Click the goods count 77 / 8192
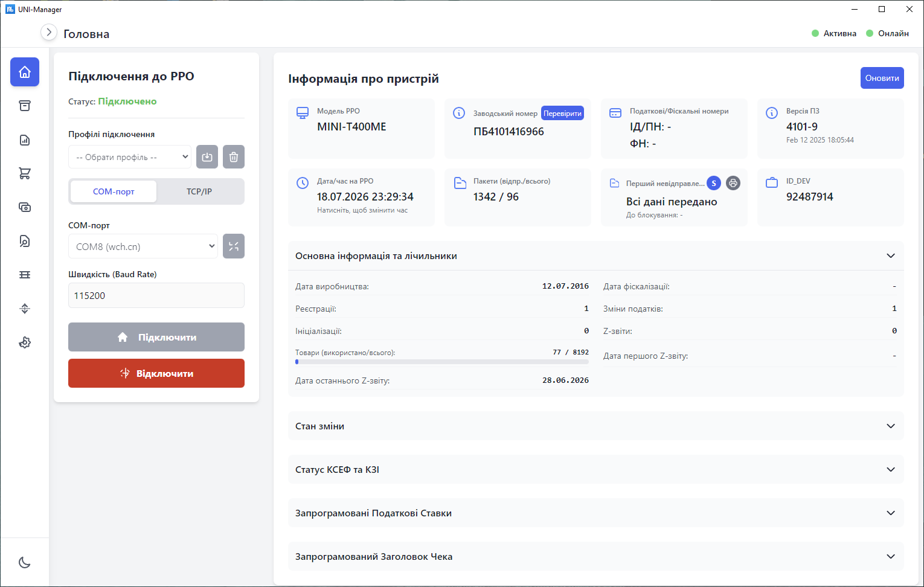924x587 pixels. pyautogui.click(x=571, y=352)
